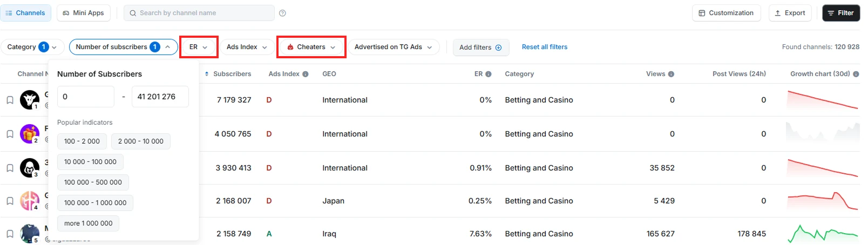Viewport: 868px width, 245px height.
Task: Choose the 2 000 - 10 000 range
Action: pos(141,141)
